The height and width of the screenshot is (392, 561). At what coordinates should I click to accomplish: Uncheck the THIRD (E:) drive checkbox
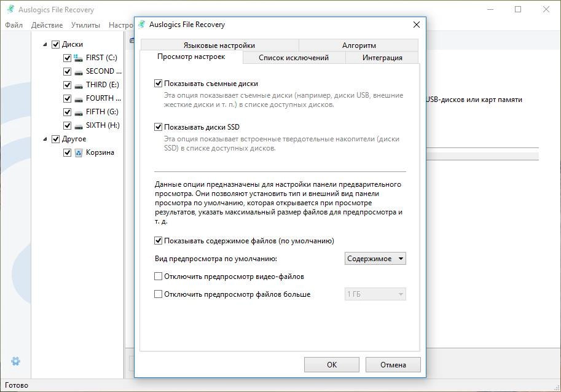[x=67, y=85]
